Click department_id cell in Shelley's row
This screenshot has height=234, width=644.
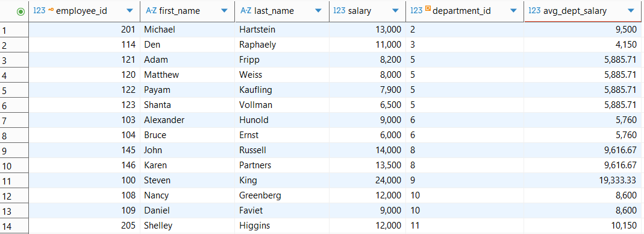[x=465, y=226]
